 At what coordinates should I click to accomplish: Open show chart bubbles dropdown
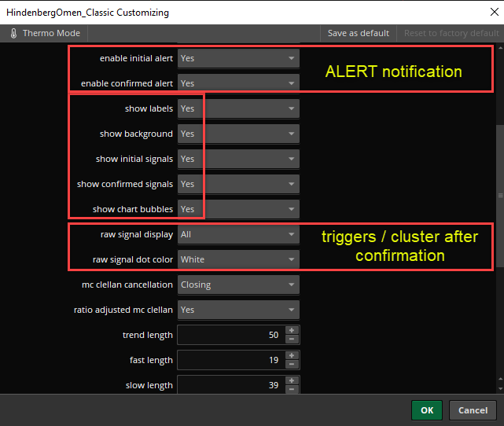[238, 209]
